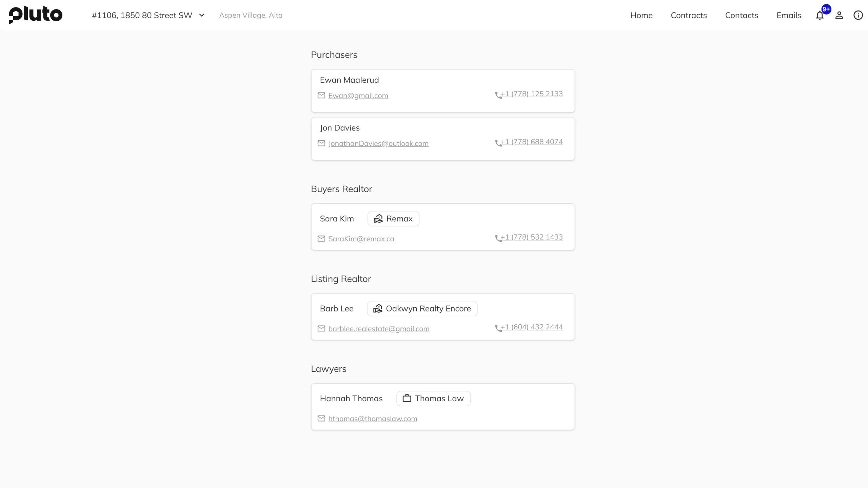The height and width of the screenshot is (488, 868).
Task: Expand the property address dropdown chevron
Action: point(202,15)
